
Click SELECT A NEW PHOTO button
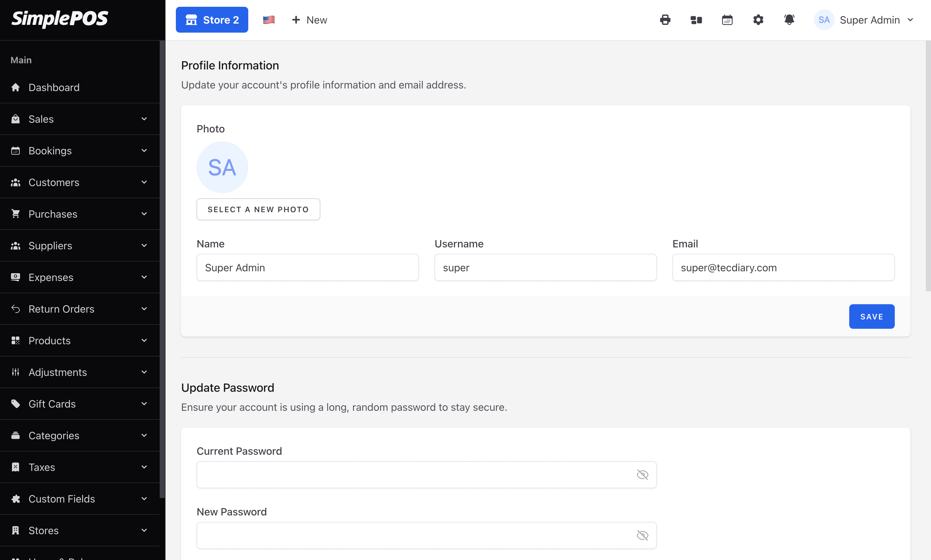(258, 209)
